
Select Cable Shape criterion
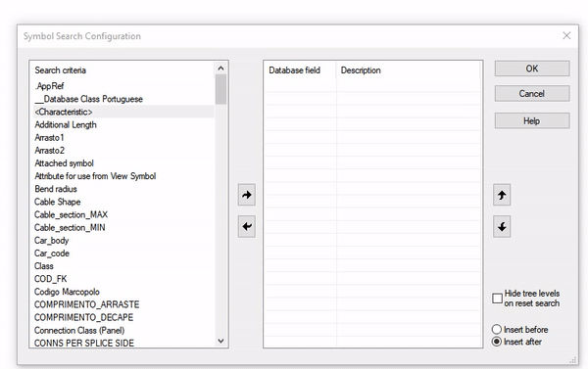point(123,202)
